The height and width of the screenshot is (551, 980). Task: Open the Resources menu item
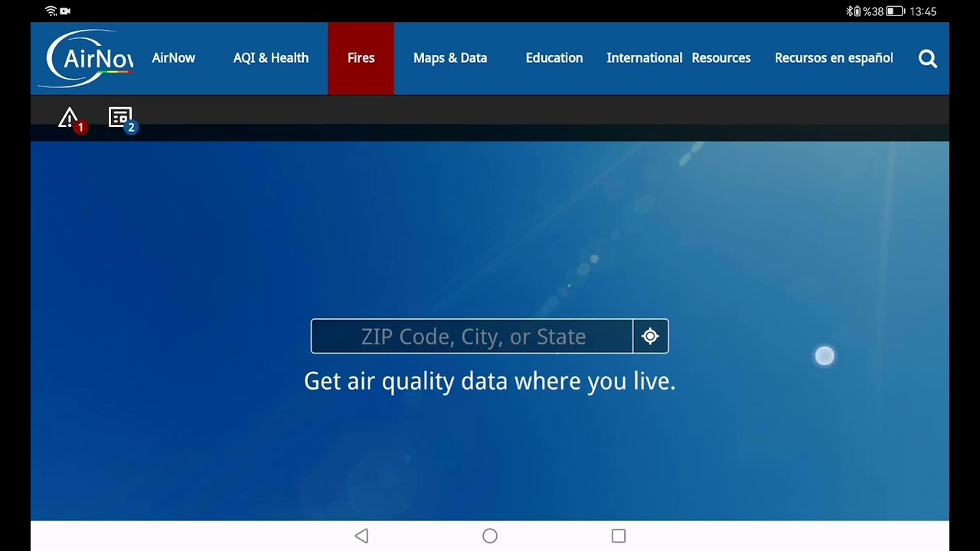pyautogui.click(x=721, y=58)
